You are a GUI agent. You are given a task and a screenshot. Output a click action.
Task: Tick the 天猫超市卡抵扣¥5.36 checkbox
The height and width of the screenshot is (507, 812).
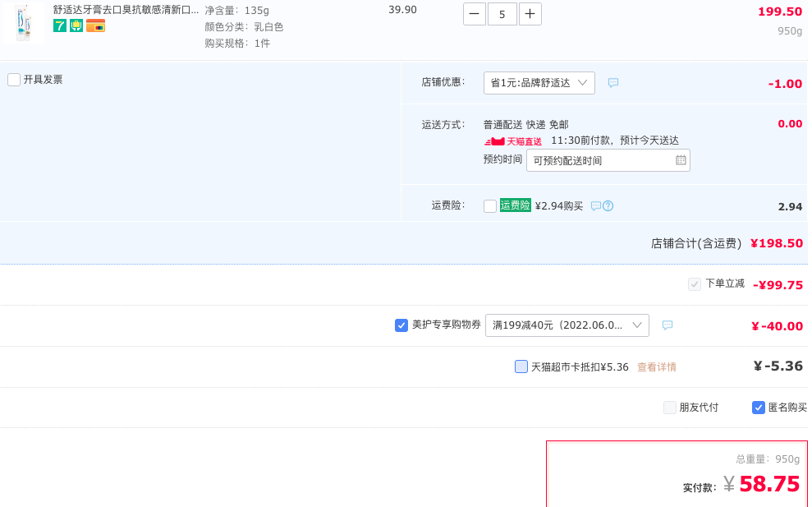(521, 366)
